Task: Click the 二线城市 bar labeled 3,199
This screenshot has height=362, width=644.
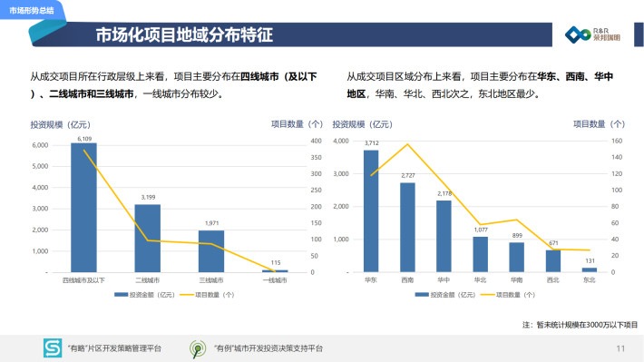Action: click(x=148, y=239)
